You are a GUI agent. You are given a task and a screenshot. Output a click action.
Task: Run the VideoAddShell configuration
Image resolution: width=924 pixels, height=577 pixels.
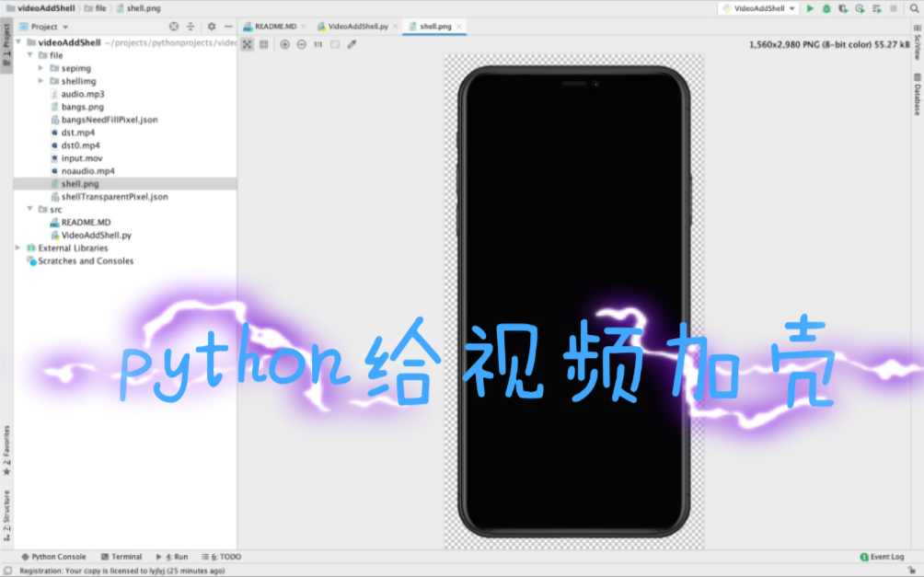(811, 8)
